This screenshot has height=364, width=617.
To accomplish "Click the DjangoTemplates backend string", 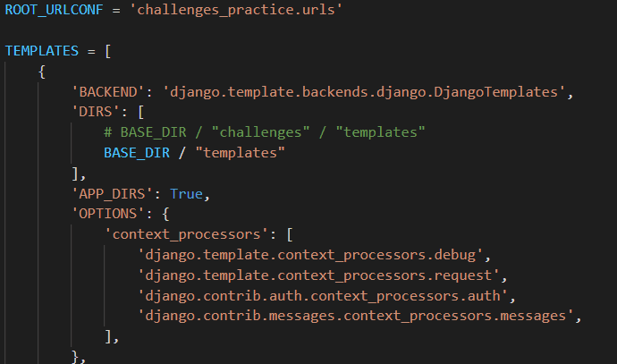I will tap(364, 92).
